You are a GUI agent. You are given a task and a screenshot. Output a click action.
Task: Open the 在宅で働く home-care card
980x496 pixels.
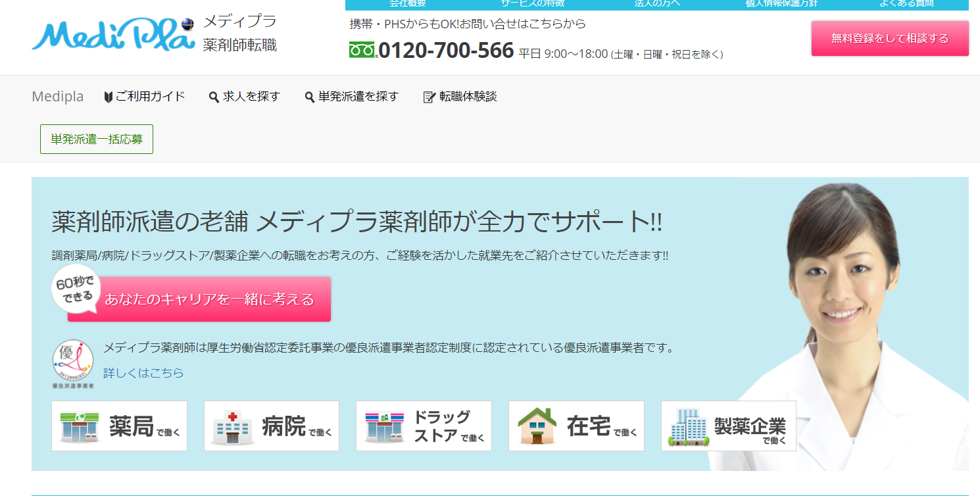click(x=576, y=426)
